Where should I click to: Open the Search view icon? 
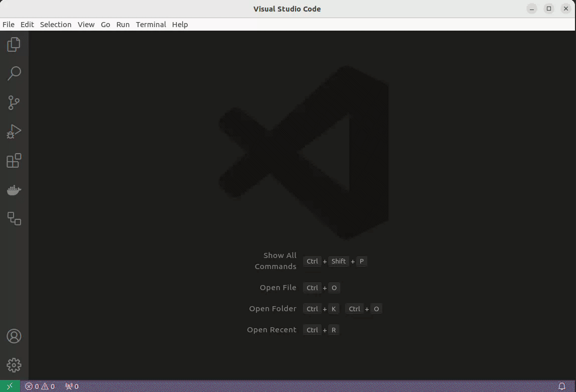pyautogui.click(x=14, y=73)
